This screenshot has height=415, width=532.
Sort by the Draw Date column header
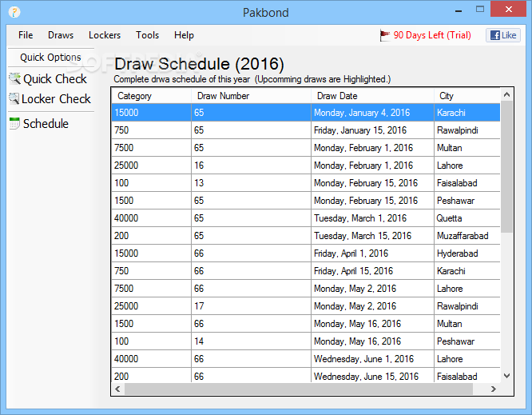(372, 96)
